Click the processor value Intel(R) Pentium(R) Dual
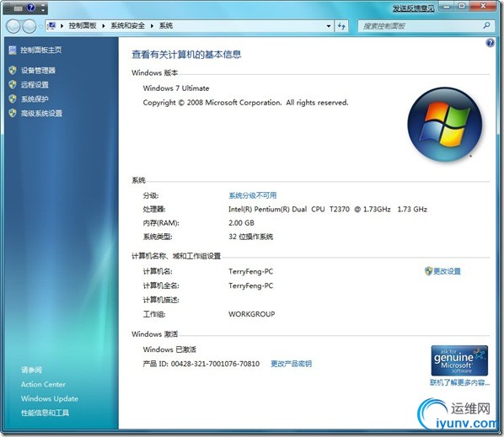Image resolution: width=504 pixels, height=437 pixels. tap(328, 209)
